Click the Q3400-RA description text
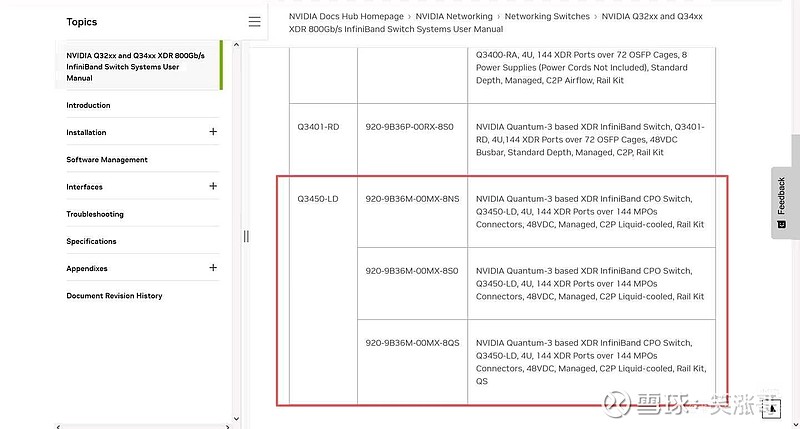 [582, 67]
